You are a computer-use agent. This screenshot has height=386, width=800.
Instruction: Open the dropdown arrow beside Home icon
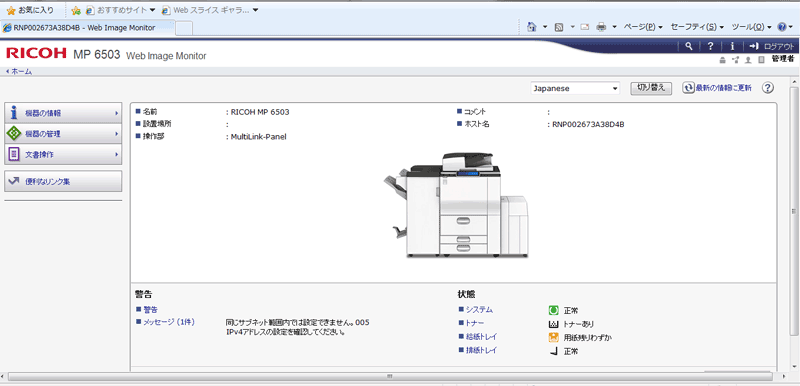[x=545, y=27]
